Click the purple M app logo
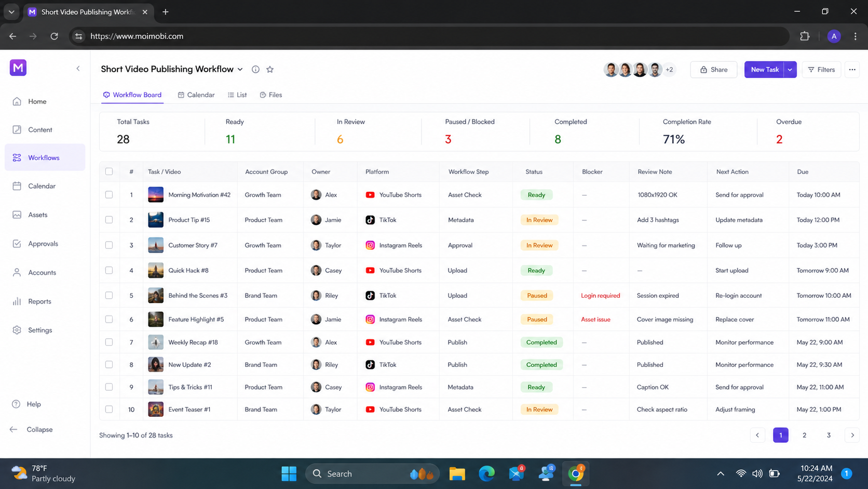This screenshot has height=489, width=868. tap(18, 68)
